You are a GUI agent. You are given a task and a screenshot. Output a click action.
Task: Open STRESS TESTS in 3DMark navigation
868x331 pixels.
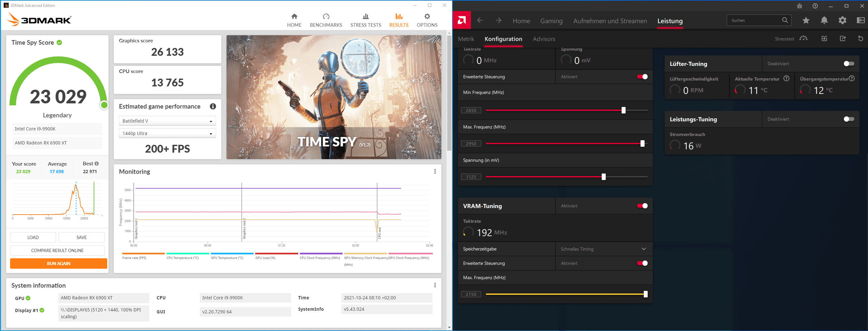point(366,21)
